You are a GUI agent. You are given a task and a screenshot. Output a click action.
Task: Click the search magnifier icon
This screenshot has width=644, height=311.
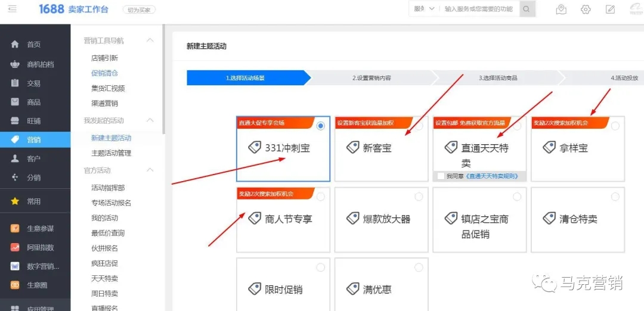click(x=527, y=9)
